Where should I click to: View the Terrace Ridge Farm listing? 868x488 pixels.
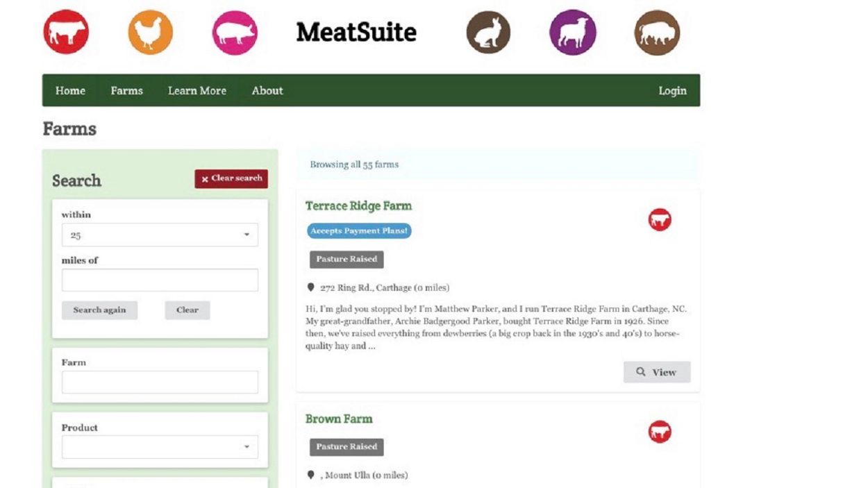click(657, 372)
